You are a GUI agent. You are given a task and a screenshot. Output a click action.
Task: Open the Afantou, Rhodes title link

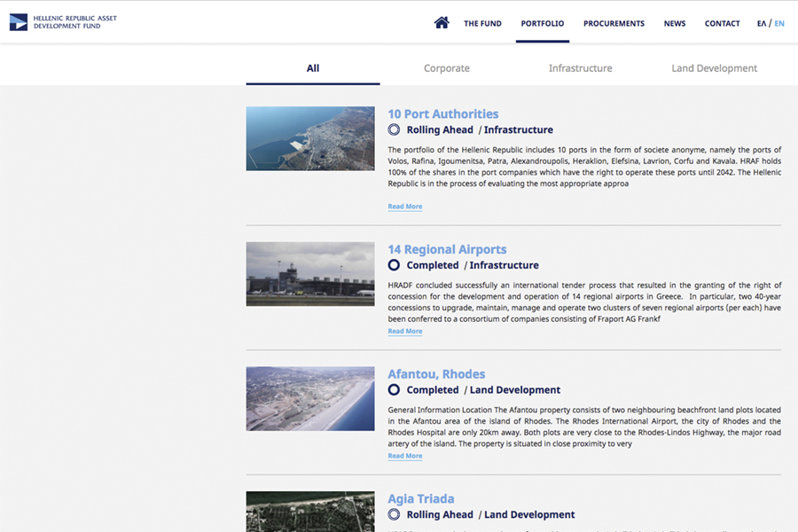pos(436,374)
